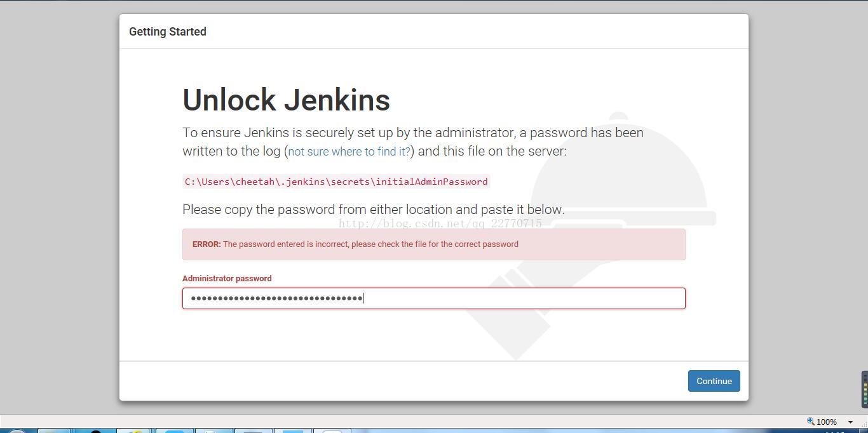868x433 pixels.
Task: Click the Continue button
Action: 714,381
